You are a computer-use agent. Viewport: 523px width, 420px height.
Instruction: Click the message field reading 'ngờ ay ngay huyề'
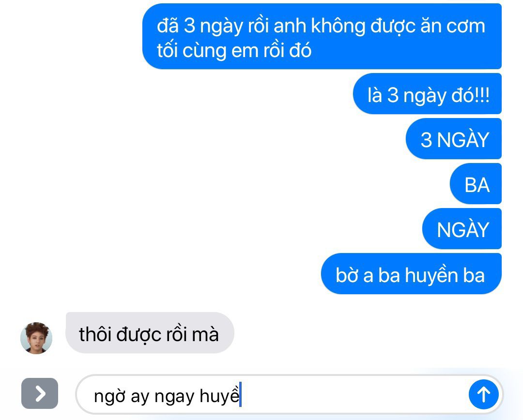(289, 394)
